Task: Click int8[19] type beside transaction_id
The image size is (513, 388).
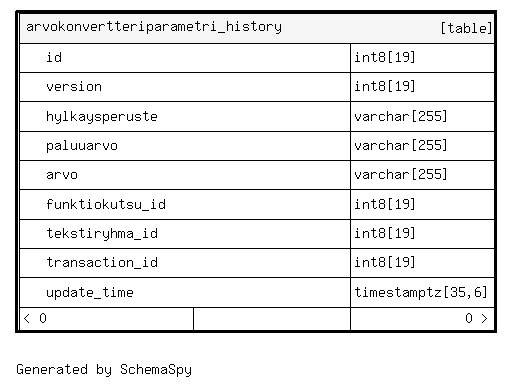Action: pyautogui.click(x=384, y=262)
